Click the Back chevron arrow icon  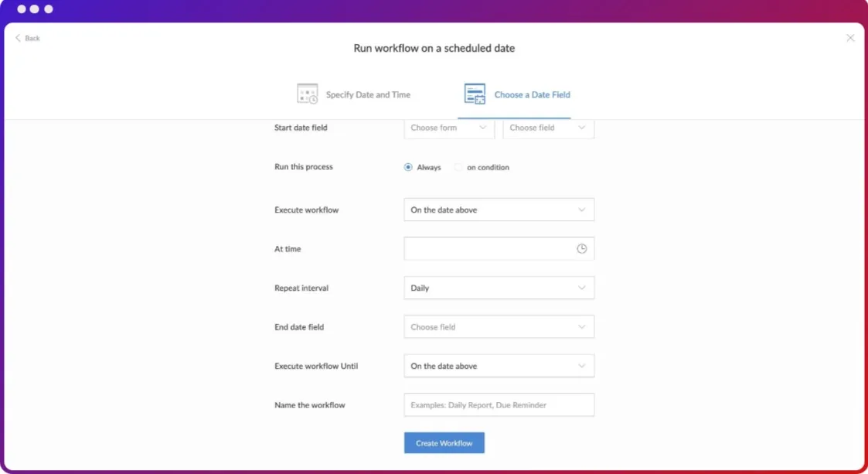(18, 38)
